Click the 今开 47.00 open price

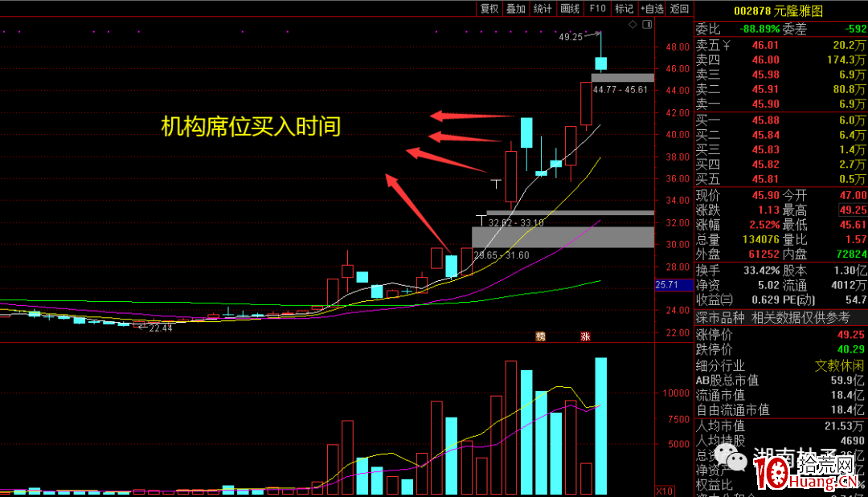point(853,195)
